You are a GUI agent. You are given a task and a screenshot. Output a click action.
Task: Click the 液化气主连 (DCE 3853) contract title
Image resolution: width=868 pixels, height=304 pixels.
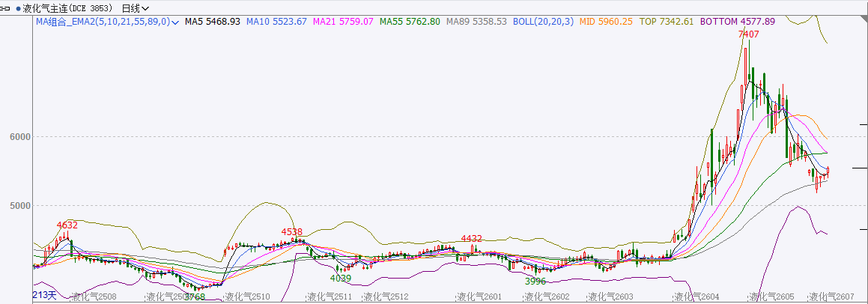click(x=69, y=8)
